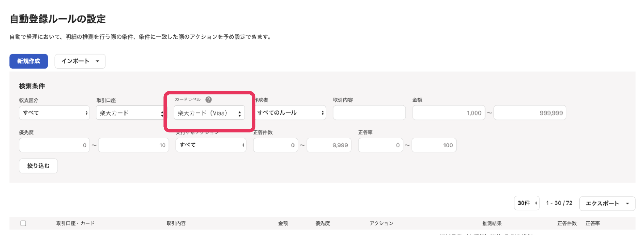Click the 新規作成 button
The image size is (644, 235).
click(29, 61)
